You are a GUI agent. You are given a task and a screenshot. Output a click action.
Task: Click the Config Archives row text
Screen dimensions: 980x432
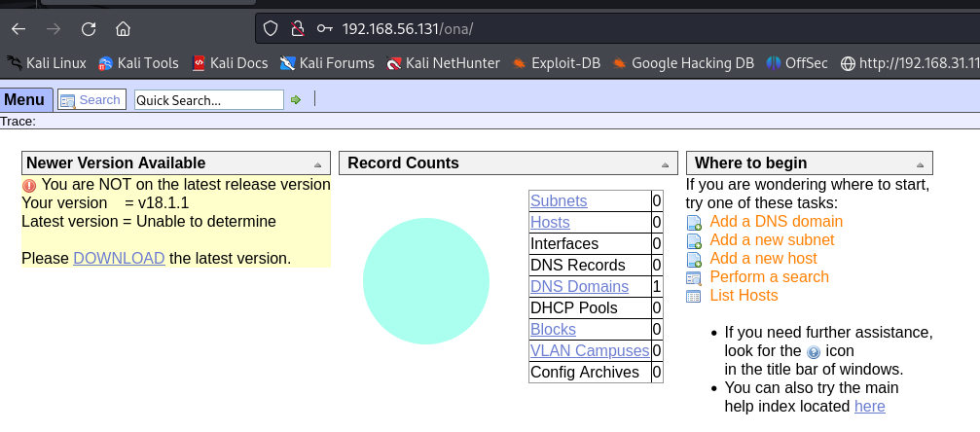tap(584, 372)
